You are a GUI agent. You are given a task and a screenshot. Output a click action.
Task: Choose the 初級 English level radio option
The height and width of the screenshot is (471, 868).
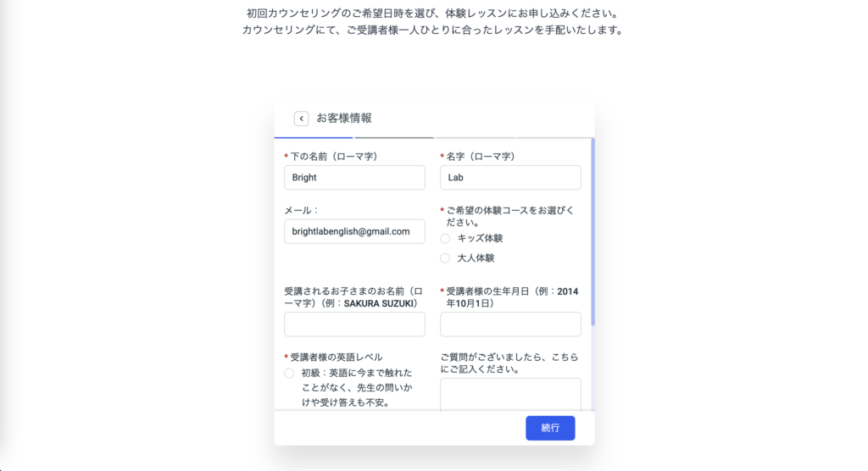pos(289,373)
